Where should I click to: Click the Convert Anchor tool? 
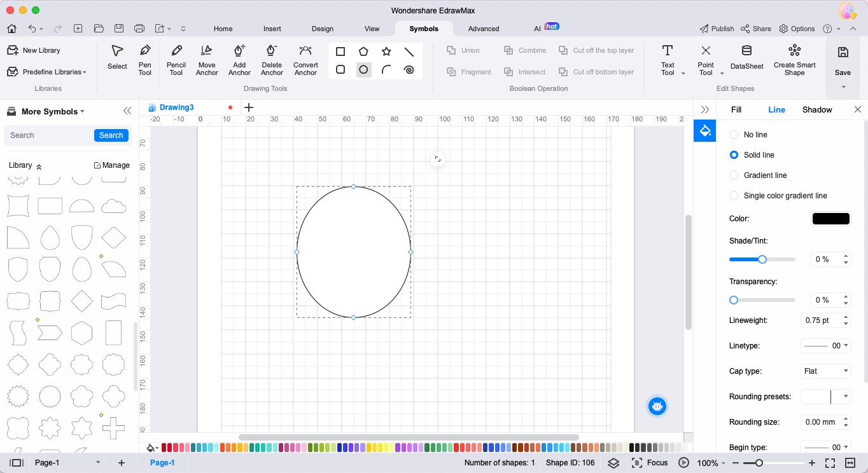tap(305, 60)
